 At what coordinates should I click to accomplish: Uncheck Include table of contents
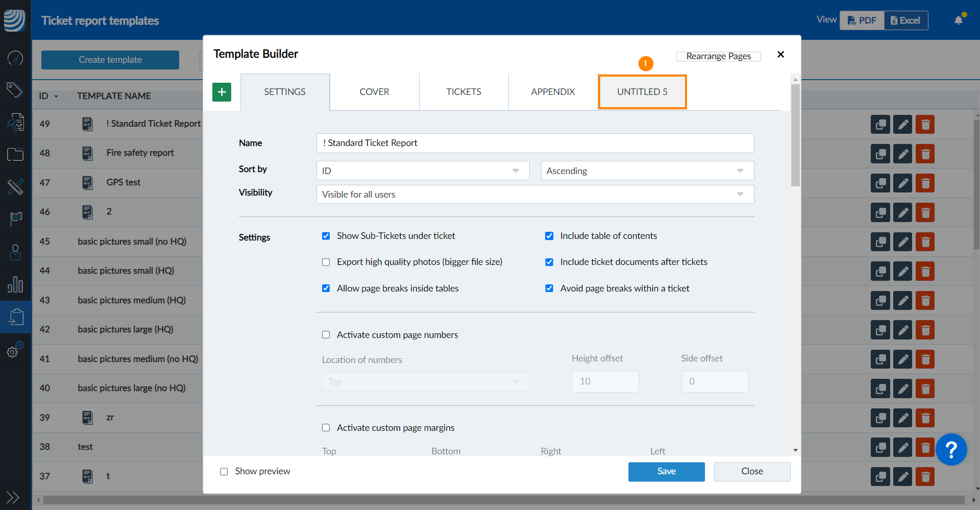click(x=549, y=236)
